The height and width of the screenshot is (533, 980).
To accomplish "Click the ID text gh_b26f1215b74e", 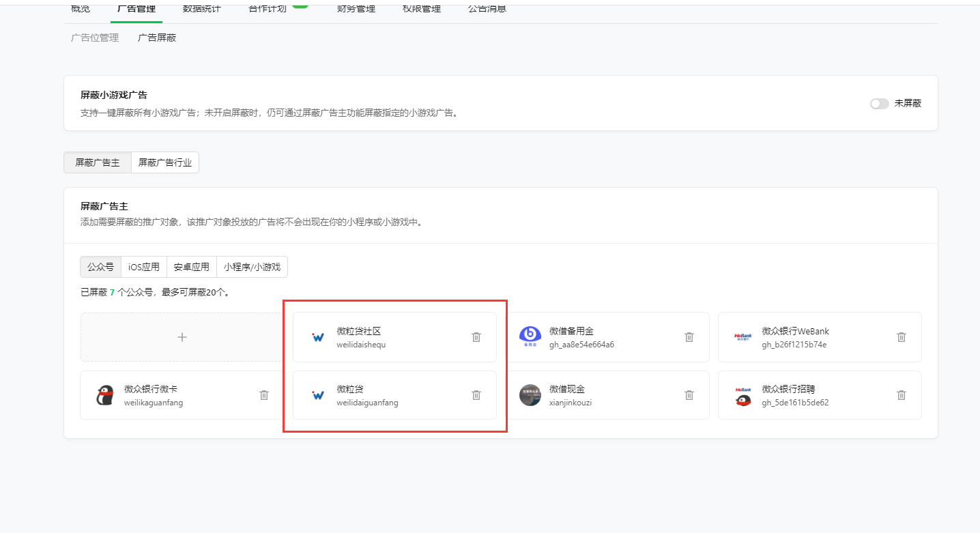I will [794, 345].
